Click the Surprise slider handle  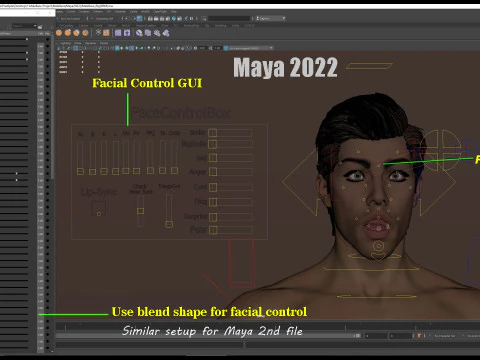[x=213, y=217]
